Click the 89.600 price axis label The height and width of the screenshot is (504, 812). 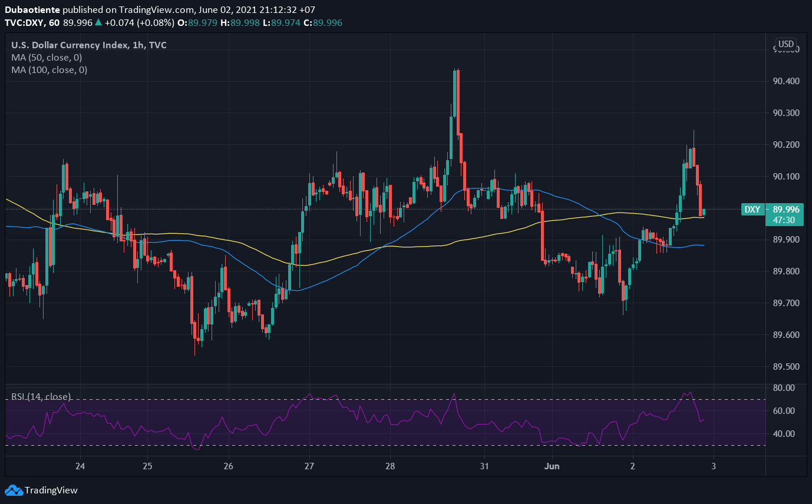[786, 334]
